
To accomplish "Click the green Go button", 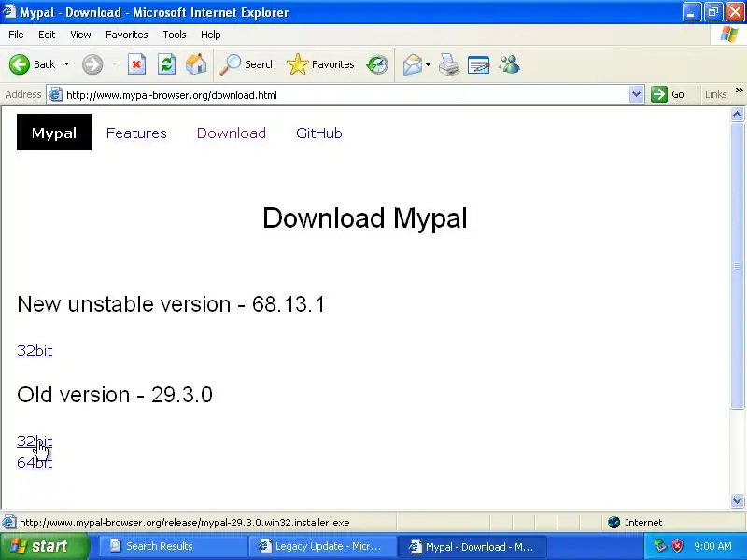I will [668, 94].
